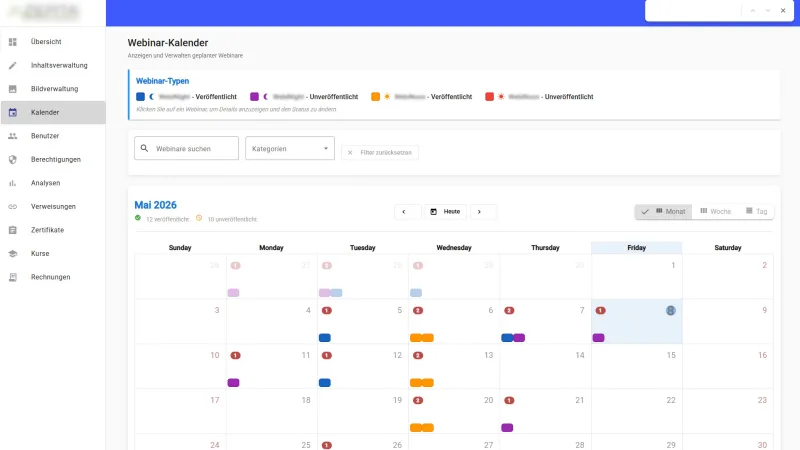The height and width of the screenshot is (450, 800).
Task: Click the Zertifikate sidebar icon
Action: pos(13,230)
